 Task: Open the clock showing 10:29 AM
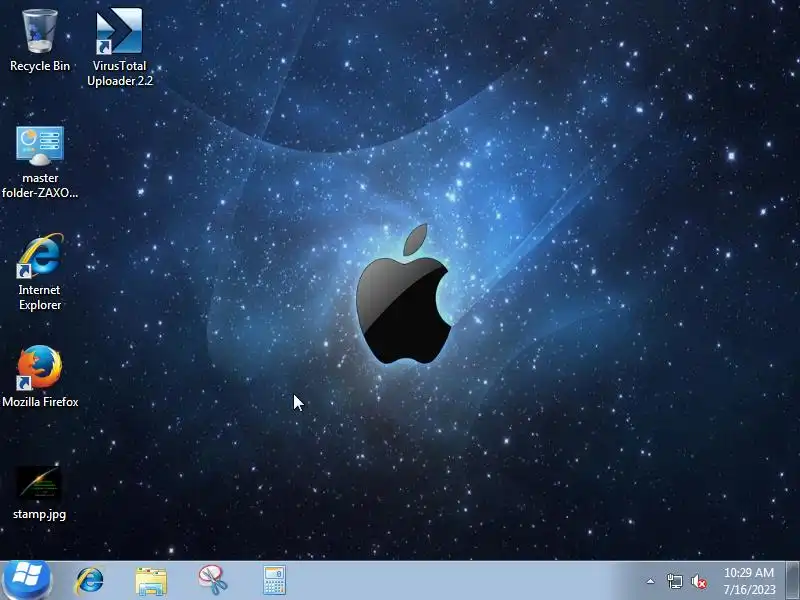[749, 581]
